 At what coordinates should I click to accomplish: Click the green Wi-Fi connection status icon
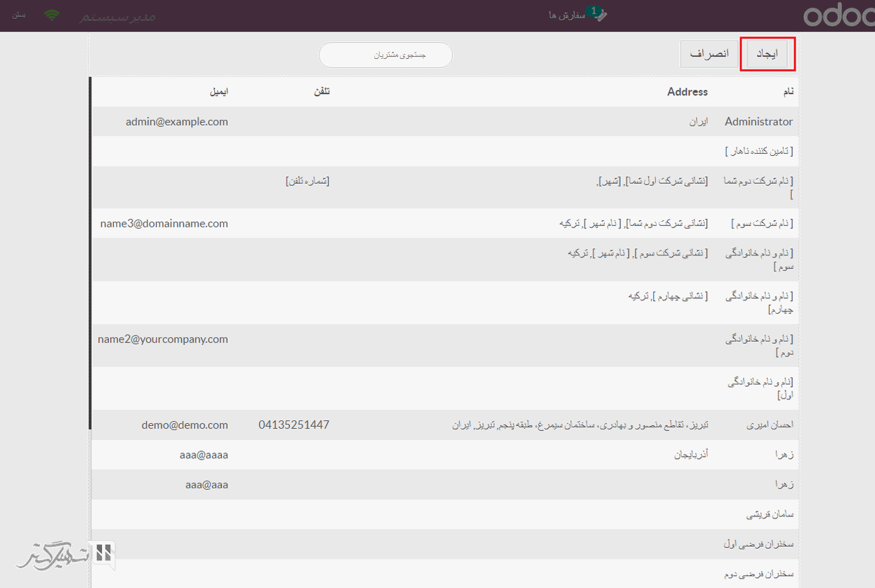[x=52, y=15]
